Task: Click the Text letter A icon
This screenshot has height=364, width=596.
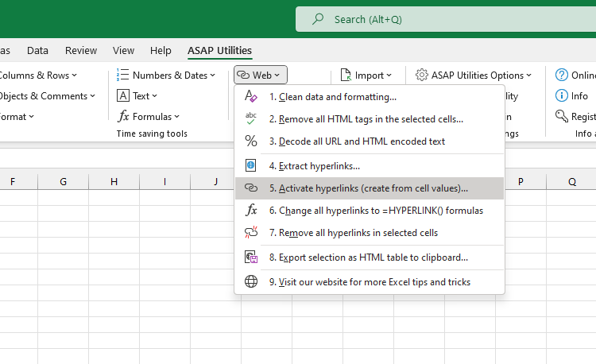Action: point(122,95)
